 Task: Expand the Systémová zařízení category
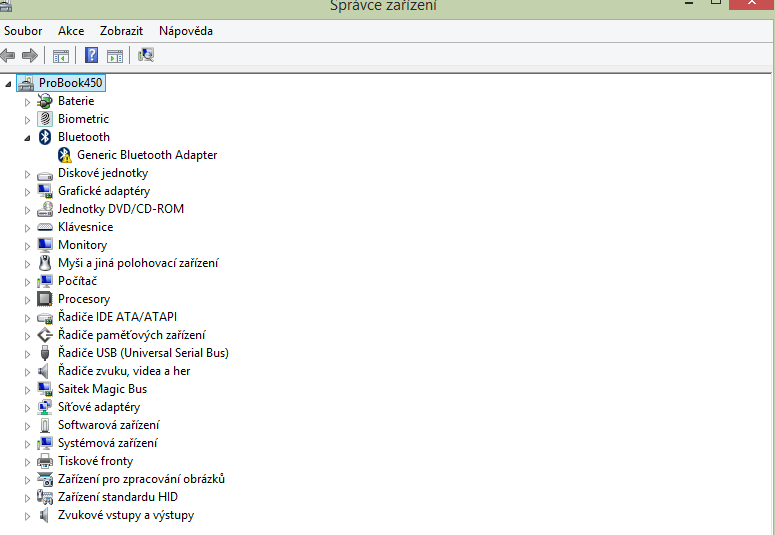(27, 444)
